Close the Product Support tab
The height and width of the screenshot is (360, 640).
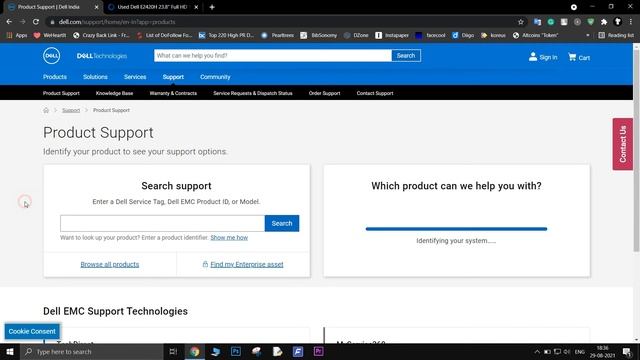tap(96, 7)
